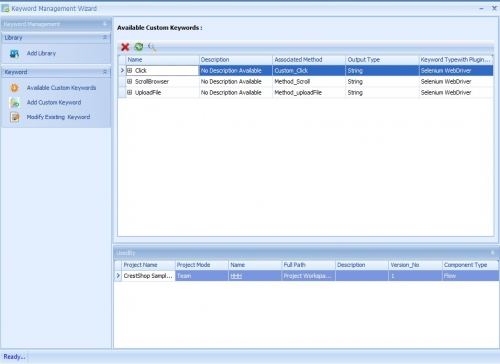Image resolution: width=500 pixels, height=364 pixels.
Task: Sort by Description column header in UsedBy grid
Action: [362, 265]
